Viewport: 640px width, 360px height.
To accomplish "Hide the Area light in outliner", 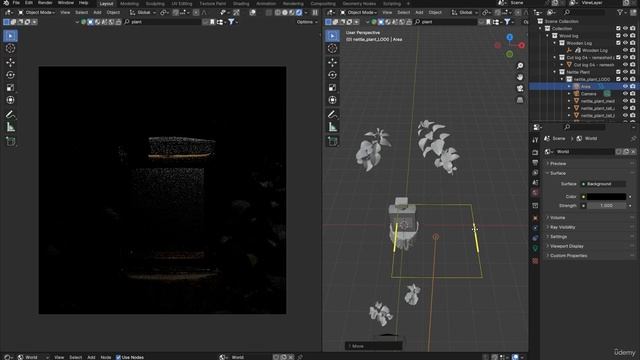I will [x=625, y=87].
